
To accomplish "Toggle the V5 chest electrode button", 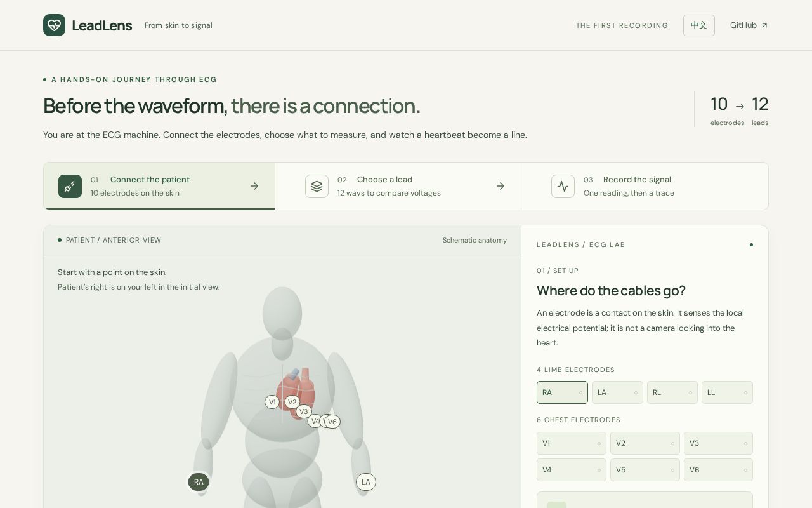I will 645,470.
